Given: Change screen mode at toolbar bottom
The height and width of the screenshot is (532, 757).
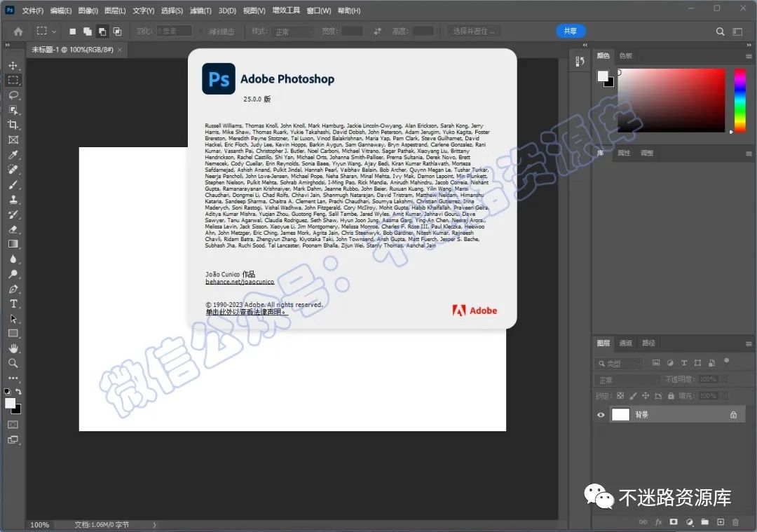Looking at the screenshot, I should pos(13,439).
